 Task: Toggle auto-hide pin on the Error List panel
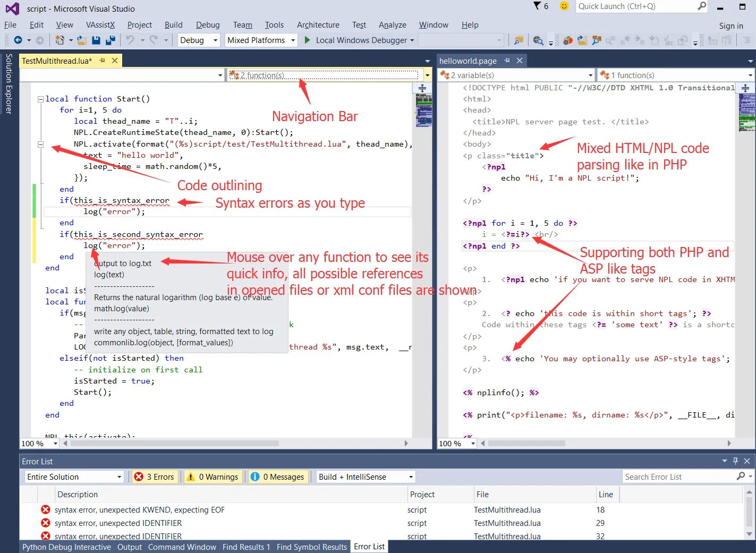735,461
